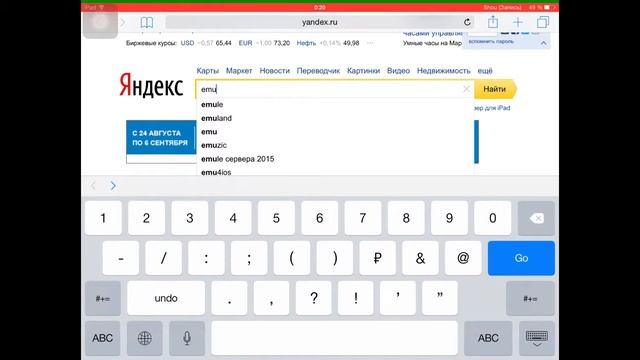This screenshot has width=640, height=360.
Task: Tap the slash key
Action: (x=164, y=258)
